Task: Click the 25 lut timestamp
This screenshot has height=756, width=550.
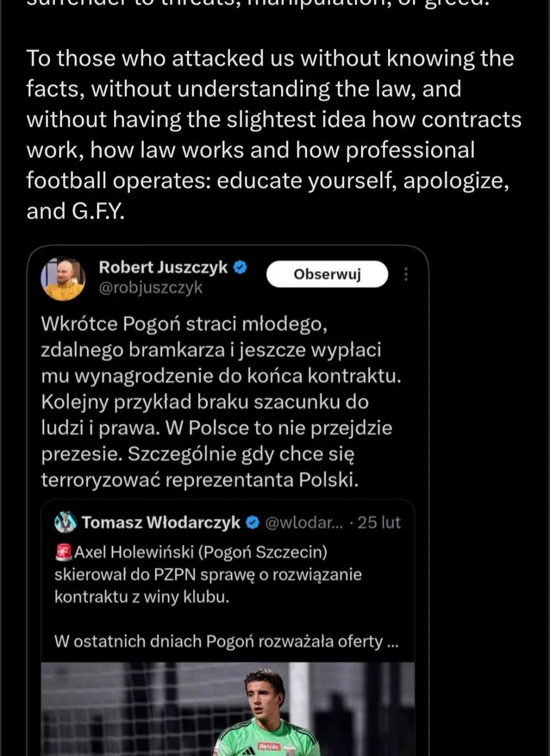Action: (379, 522)
